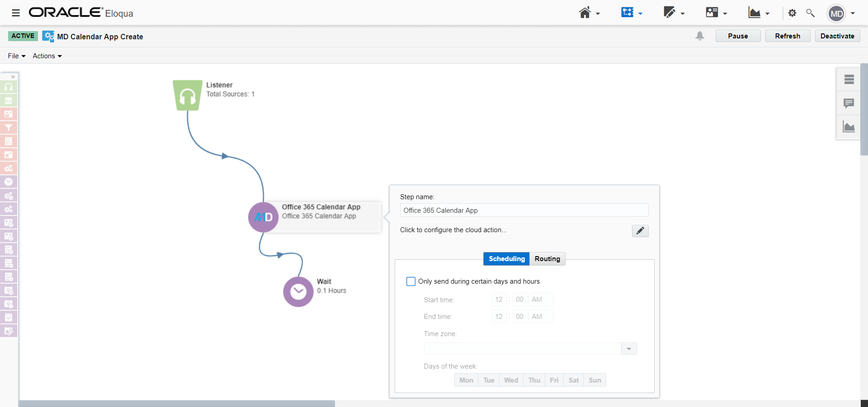Toggle the Sun day button

tap(594, 380)
